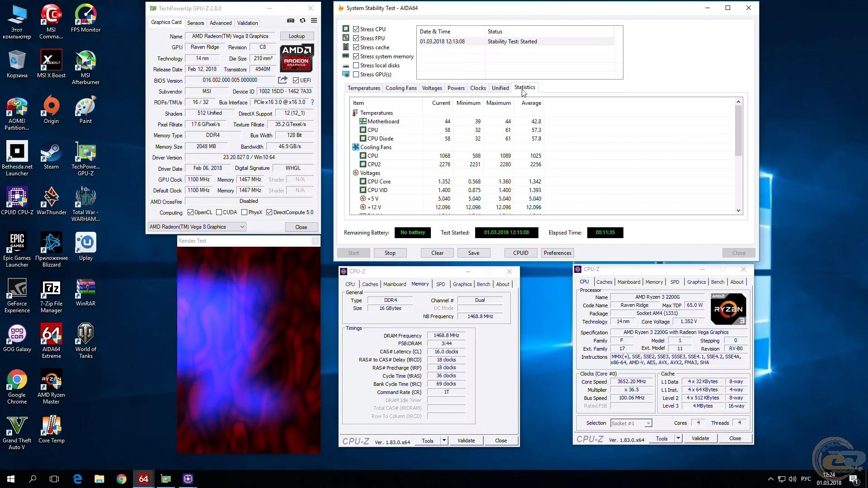868x488 pixels.
Task: Open Uplay desktop shortcut
Action: pyautogui.click(x=85, y=247)
